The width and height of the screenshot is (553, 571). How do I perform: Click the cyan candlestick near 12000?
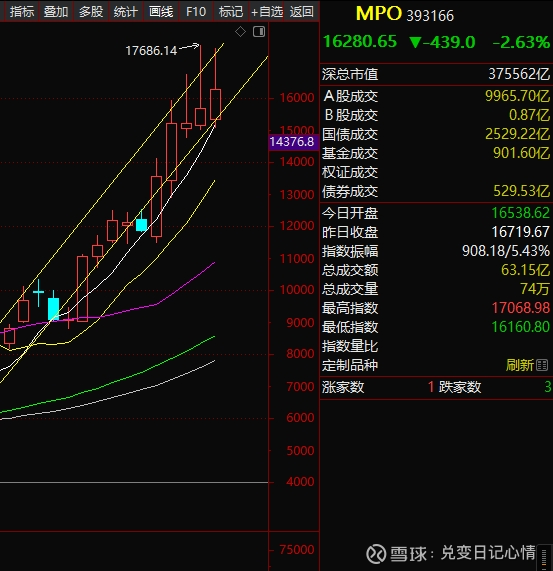click(141, 225)
